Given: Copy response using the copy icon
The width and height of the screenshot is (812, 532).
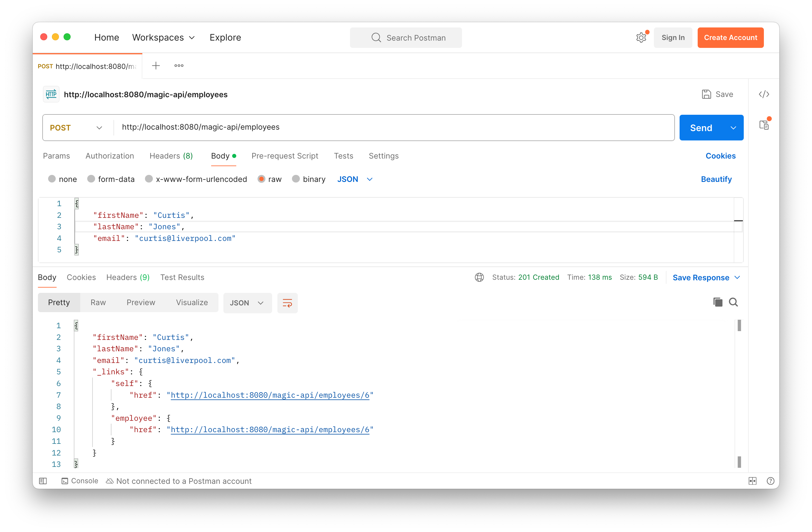Looking at the screenshot, I should pos(717,302).
